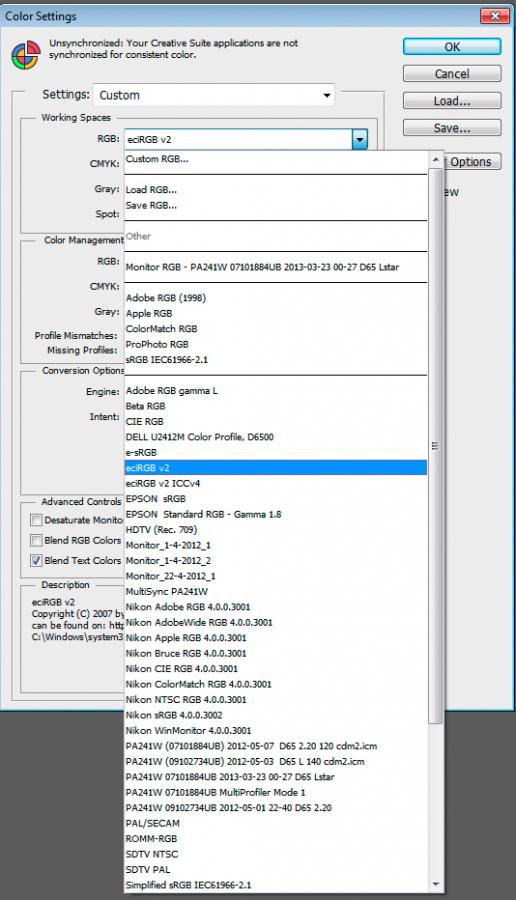Select CIE RGB profile
The width and height of the screenshot is (516, 900).
pyautogui.click(x=276, y=421)
